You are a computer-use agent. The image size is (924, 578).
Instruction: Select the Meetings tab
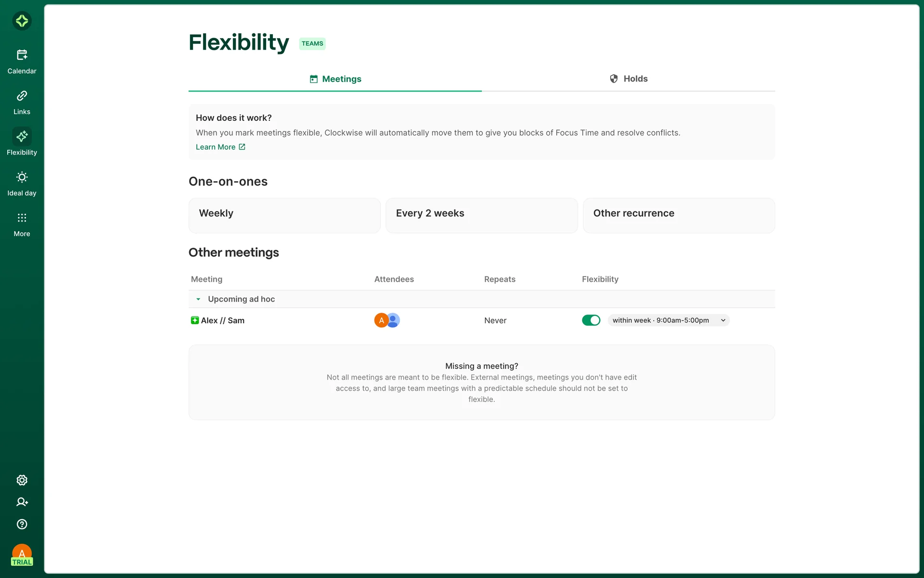pos(335,79)
